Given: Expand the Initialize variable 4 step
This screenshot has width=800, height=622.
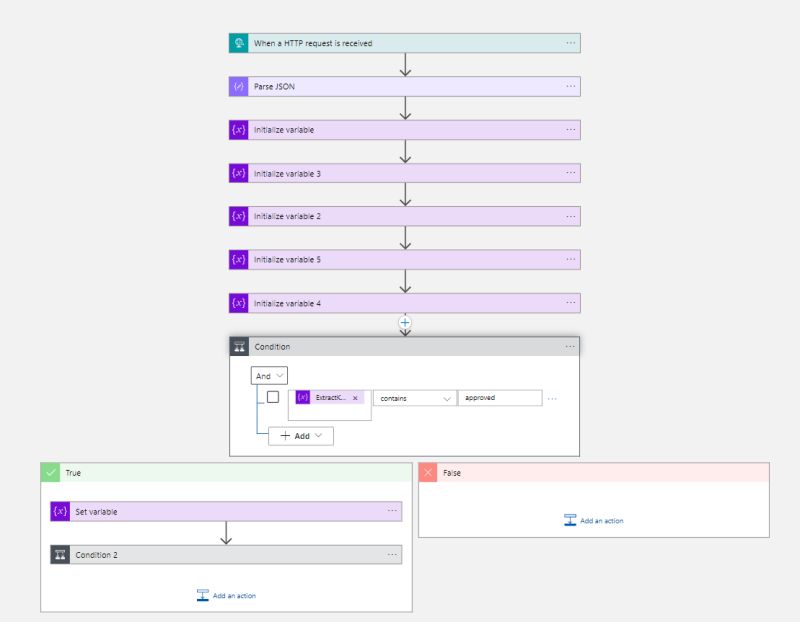Looking at the screenshot, I should click(405, 303).
